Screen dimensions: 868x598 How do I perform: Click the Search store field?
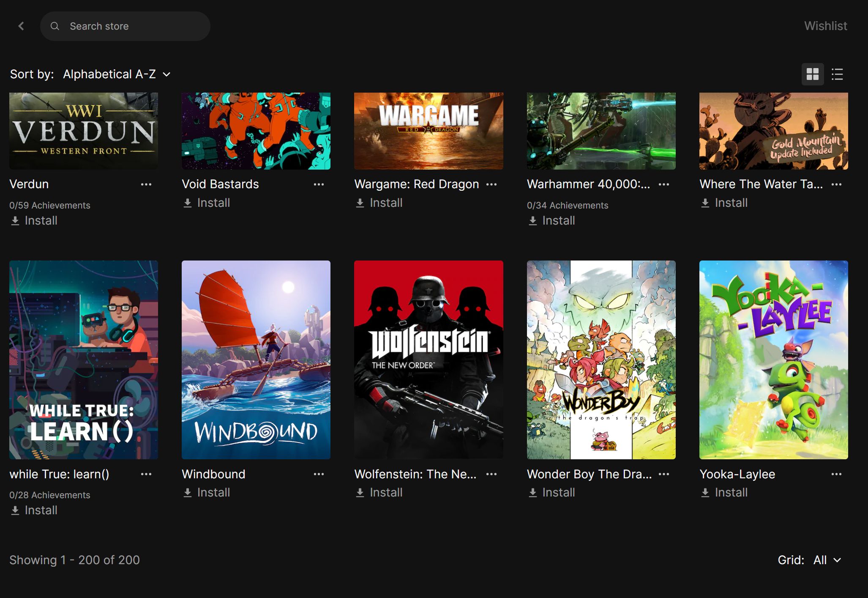(x=125, y=26)
